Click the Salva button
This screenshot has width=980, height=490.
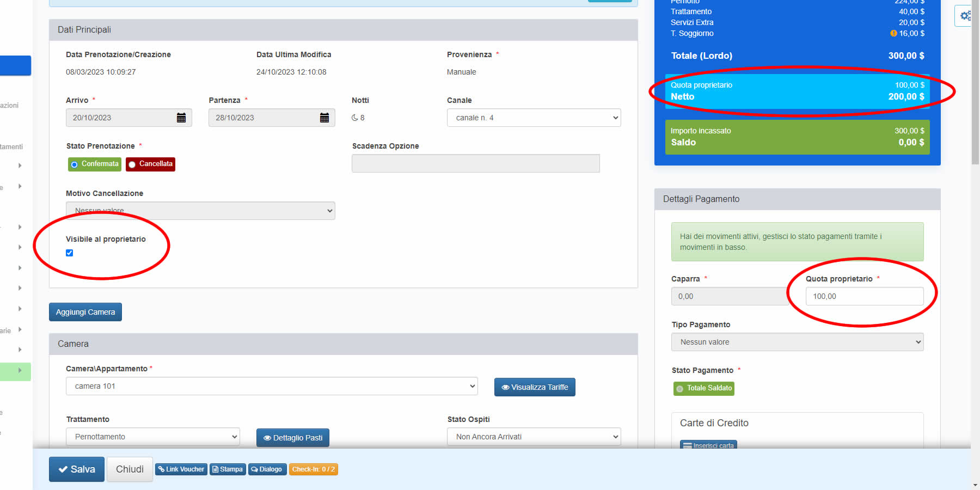coord(77,469)
